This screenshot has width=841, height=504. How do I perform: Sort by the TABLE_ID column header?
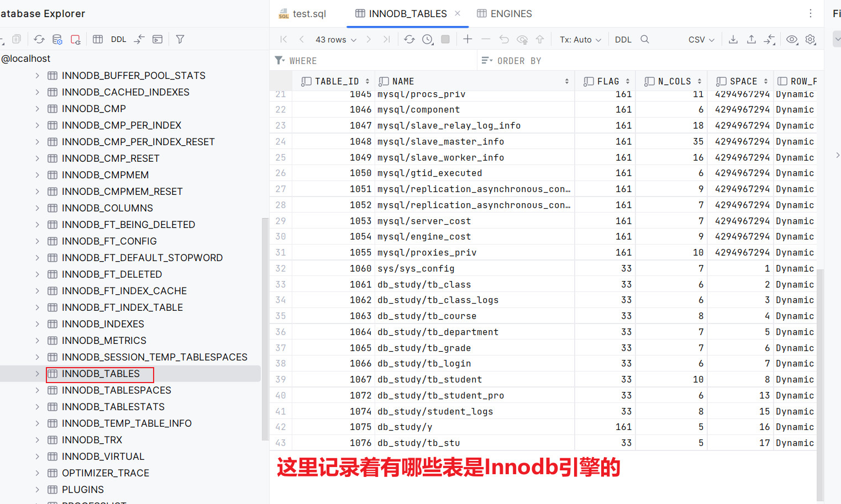pyautogui.click(x=333, y=81)
